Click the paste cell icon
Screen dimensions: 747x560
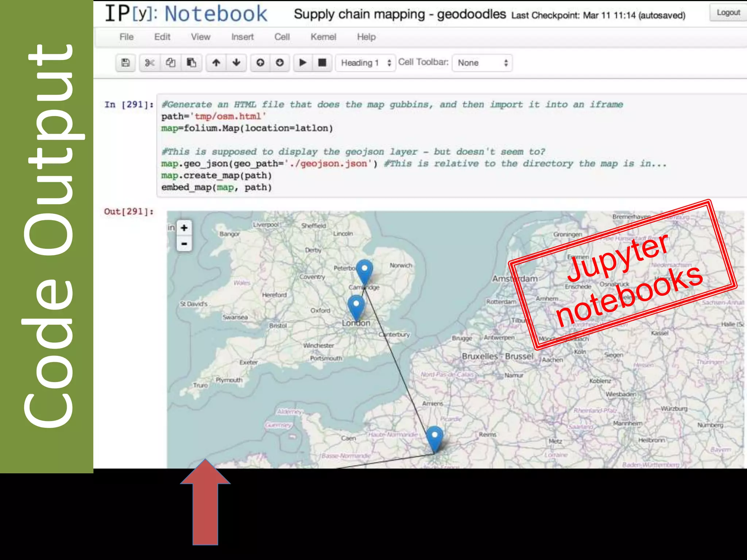[191, 63]
